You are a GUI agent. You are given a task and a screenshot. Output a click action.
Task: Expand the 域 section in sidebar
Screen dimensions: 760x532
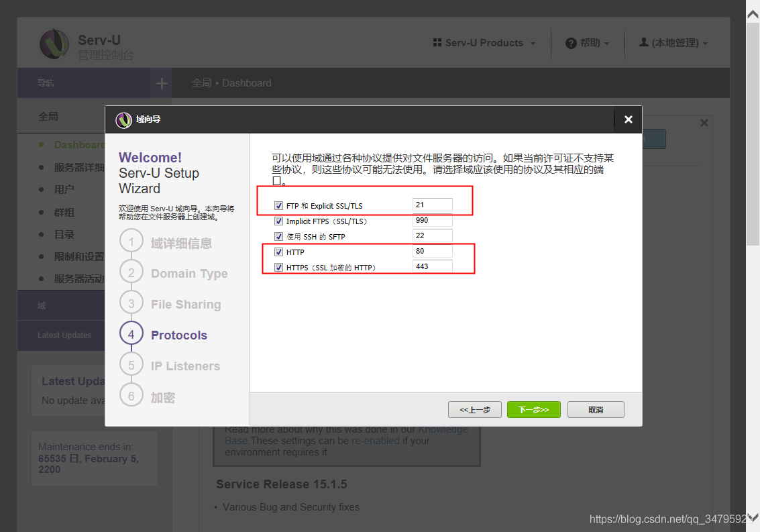point(61,305)
